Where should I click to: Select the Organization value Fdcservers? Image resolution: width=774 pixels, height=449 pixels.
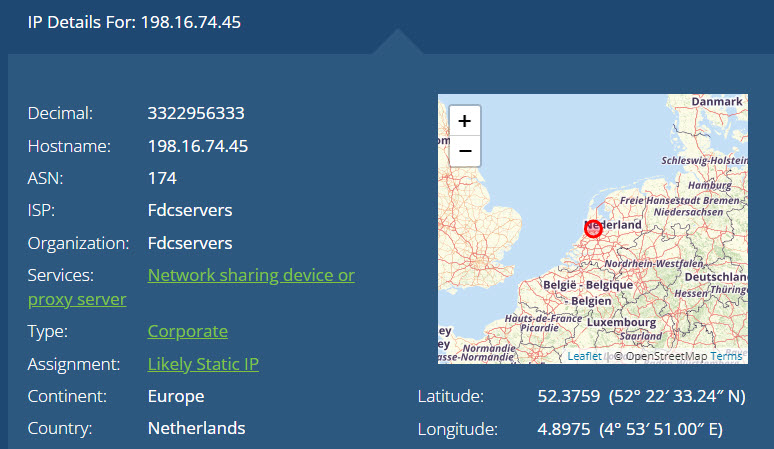click(x=190, y=243)
